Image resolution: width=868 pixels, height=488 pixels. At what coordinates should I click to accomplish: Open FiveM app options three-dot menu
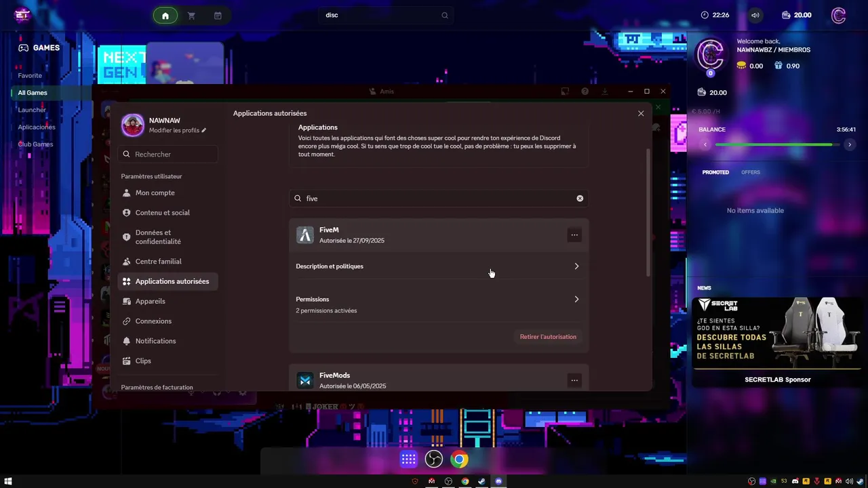coord(574,235)
